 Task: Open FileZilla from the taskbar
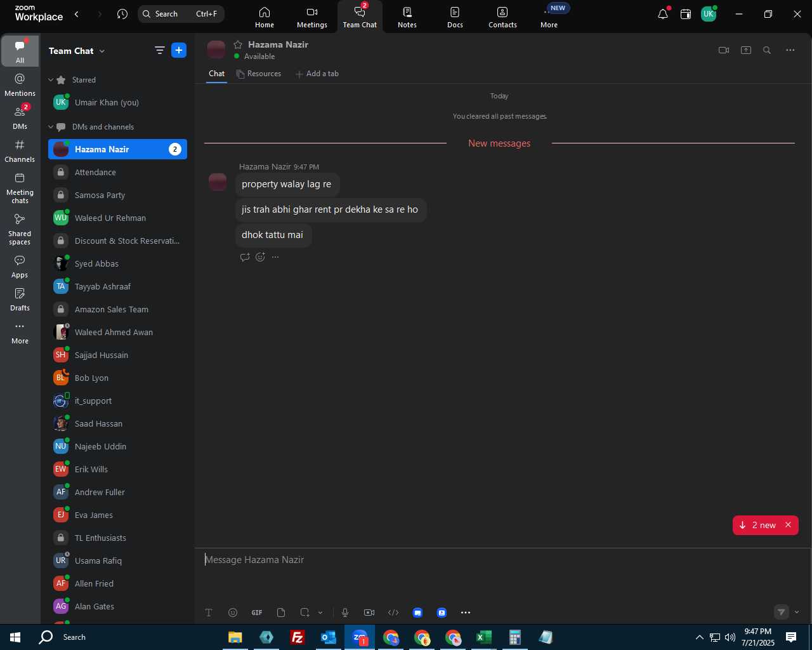pos(297,637)
